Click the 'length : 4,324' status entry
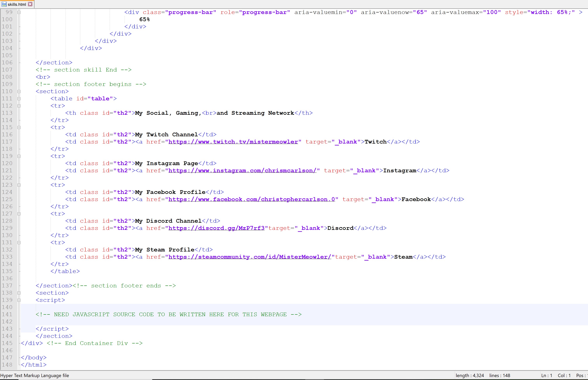 (x=470, y=375)
